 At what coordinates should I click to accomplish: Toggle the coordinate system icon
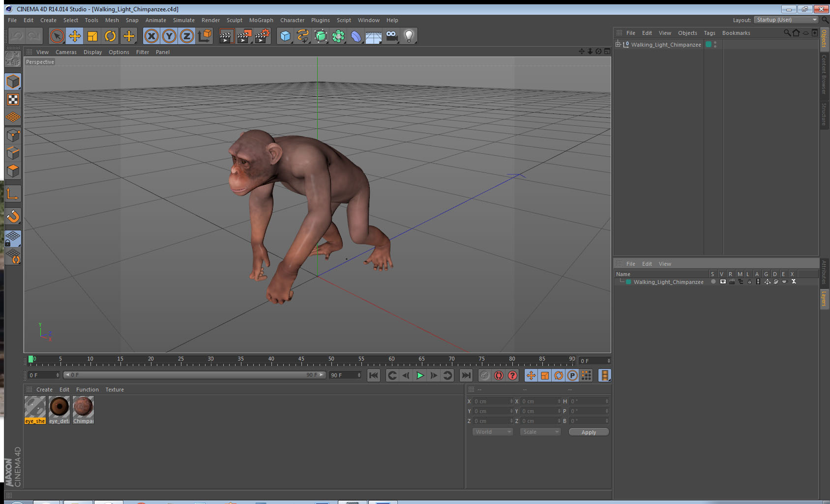pyautogui.click(x=205, y=36)
